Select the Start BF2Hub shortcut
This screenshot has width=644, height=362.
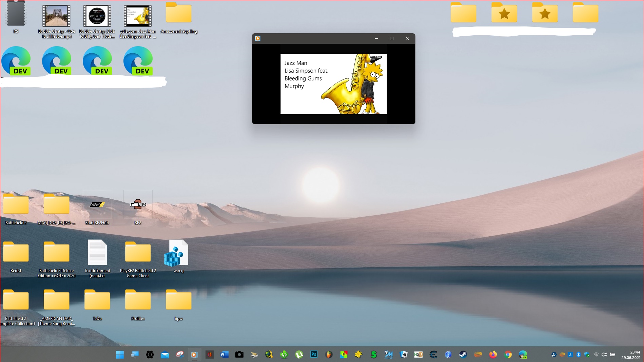[x=97, y=208]
